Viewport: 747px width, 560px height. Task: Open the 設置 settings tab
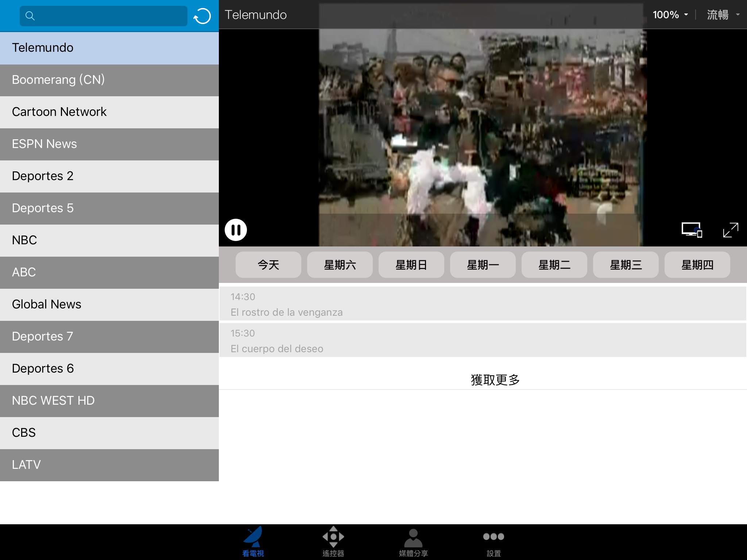point(494,542)
